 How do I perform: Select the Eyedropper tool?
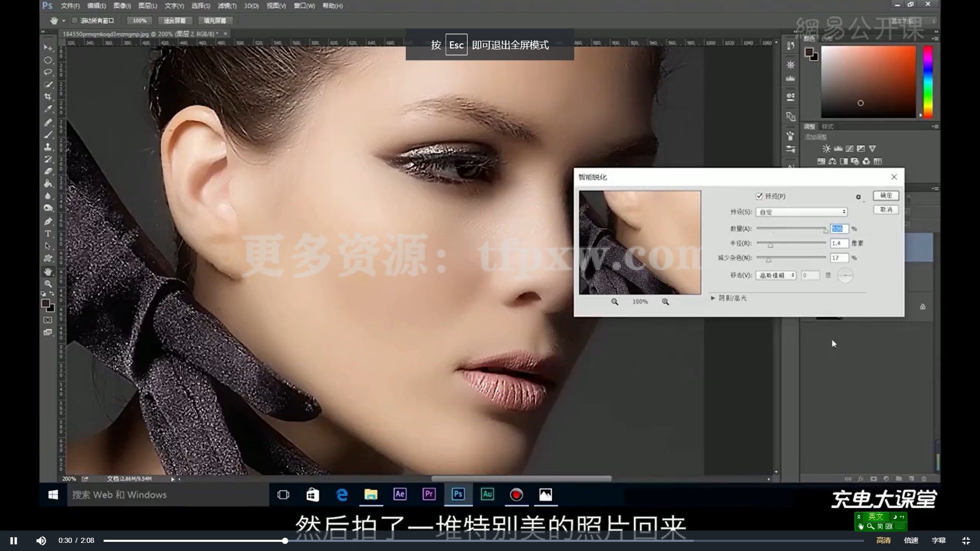point(48,109)
